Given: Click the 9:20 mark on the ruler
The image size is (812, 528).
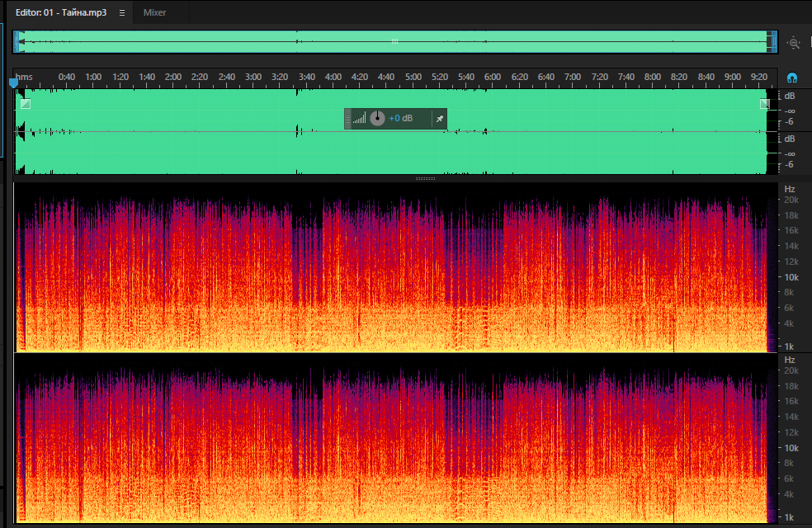Looking at the screenshot, I should tap(759, 77).
